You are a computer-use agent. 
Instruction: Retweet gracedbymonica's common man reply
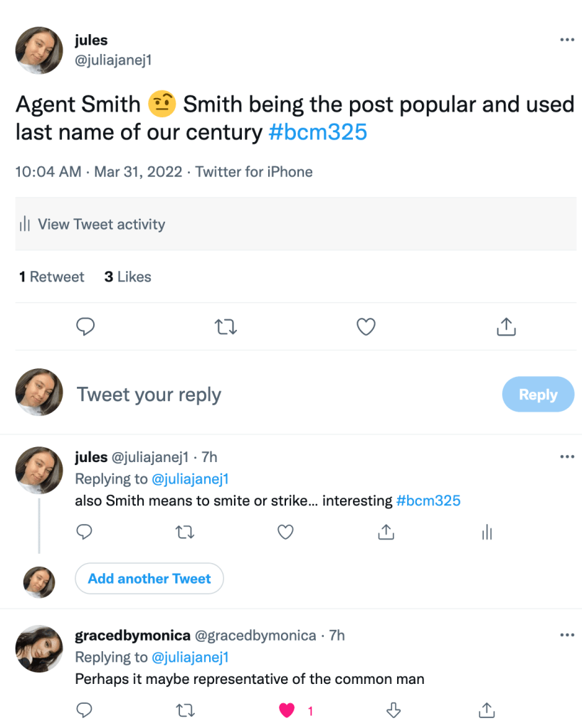(x=185, y=710)
